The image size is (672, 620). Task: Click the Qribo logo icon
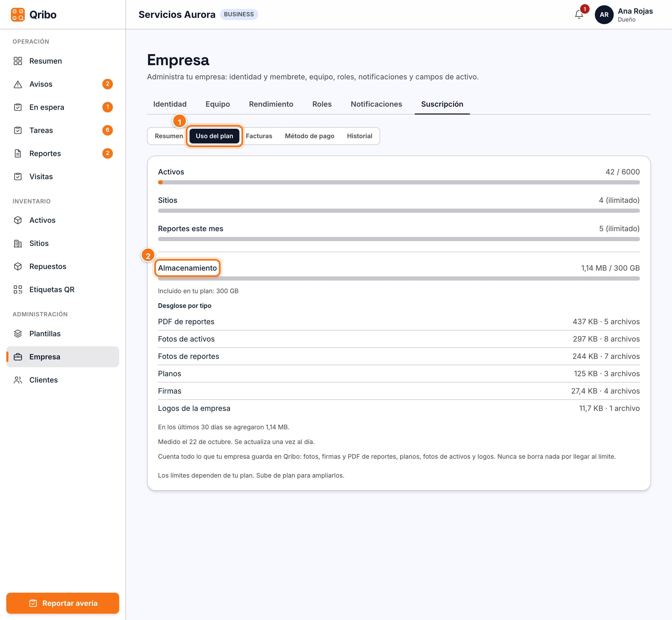coord(18,15)
